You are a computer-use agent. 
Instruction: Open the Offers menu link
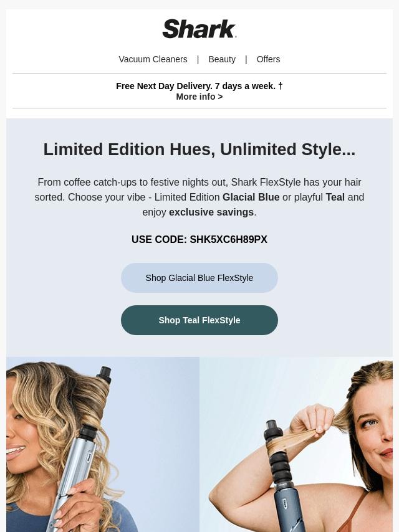[268, 59]
